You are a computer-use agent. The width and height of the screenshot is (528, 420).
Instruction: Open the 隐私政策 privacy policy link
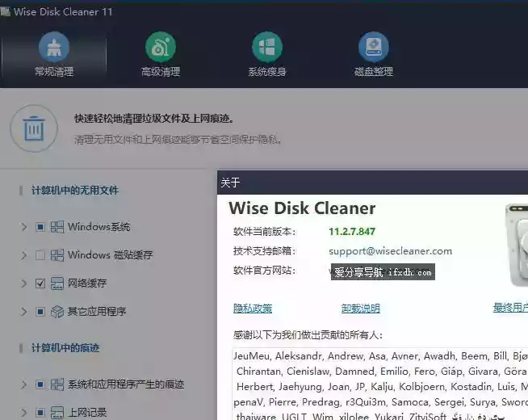pos(252,309)
